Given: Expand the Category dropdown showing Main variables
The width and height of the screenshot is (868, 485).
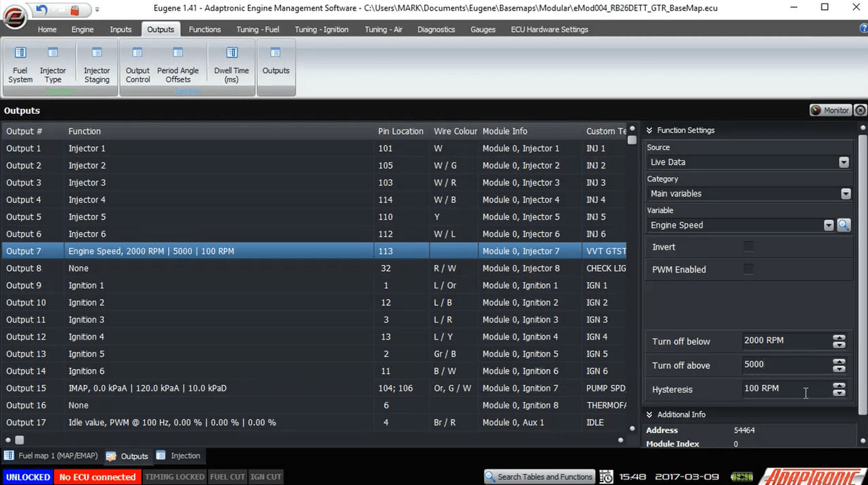Looking at the screenshot, I should coord(749,193).
